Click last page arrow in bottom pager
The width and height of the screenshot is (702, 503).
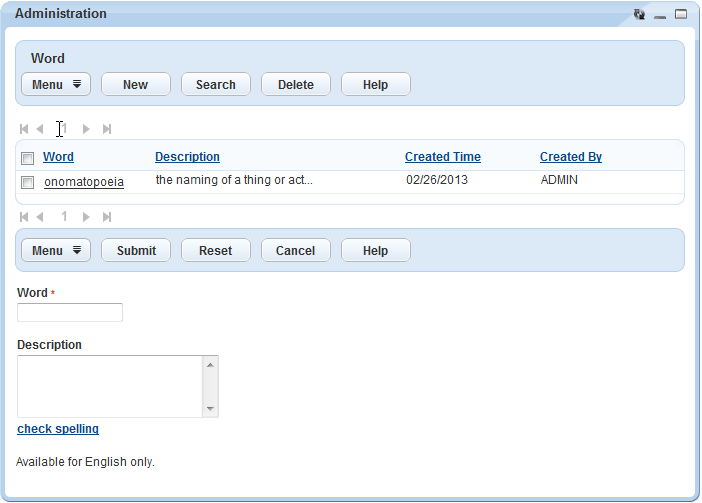tap(107, 216)
